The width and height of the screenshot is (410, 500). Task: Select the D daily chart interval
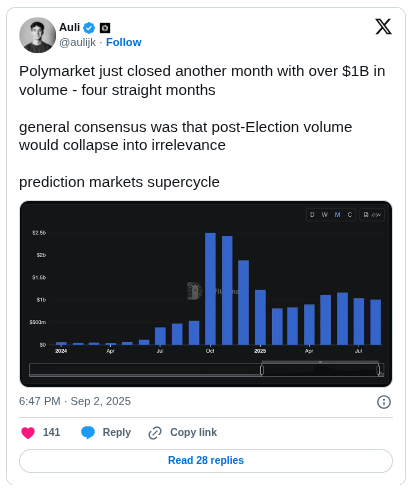click(312, 215)
